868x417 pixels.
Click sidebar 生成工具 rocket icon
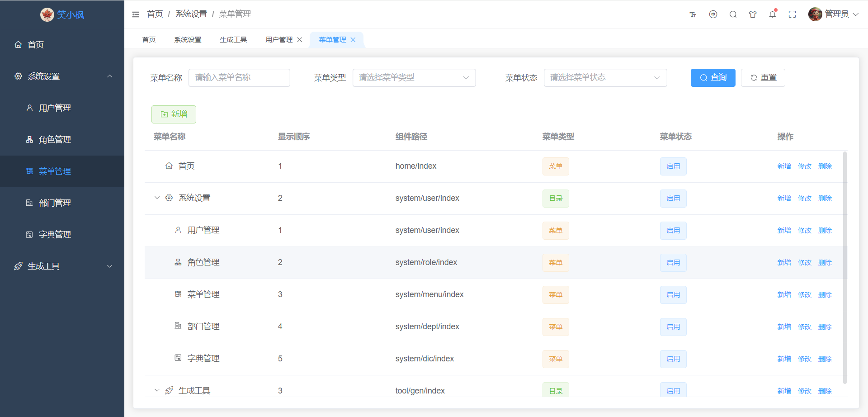18,266
